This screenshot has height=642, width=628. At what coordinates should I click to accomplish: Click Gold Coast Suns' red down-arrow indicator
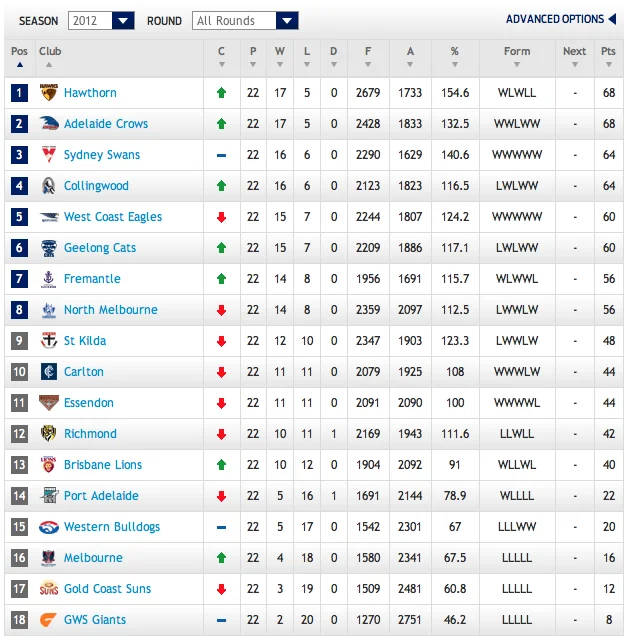tap(221, 589)
